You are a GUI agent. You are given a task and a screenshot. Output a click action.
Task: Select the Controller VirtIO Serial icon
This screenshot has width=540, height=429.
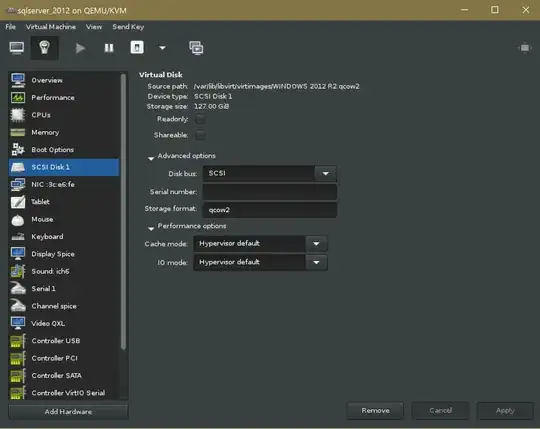[x=18, y=393]
